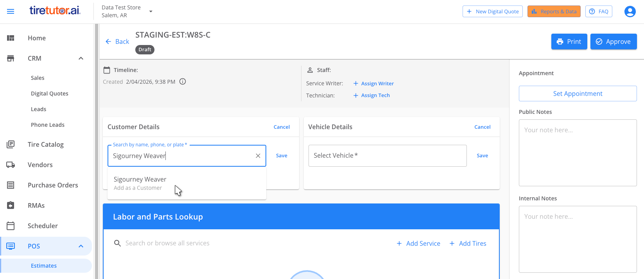This screenshot has width=644, height=279.
Task: Assign a Service Writer
Action: pos(373,83)
